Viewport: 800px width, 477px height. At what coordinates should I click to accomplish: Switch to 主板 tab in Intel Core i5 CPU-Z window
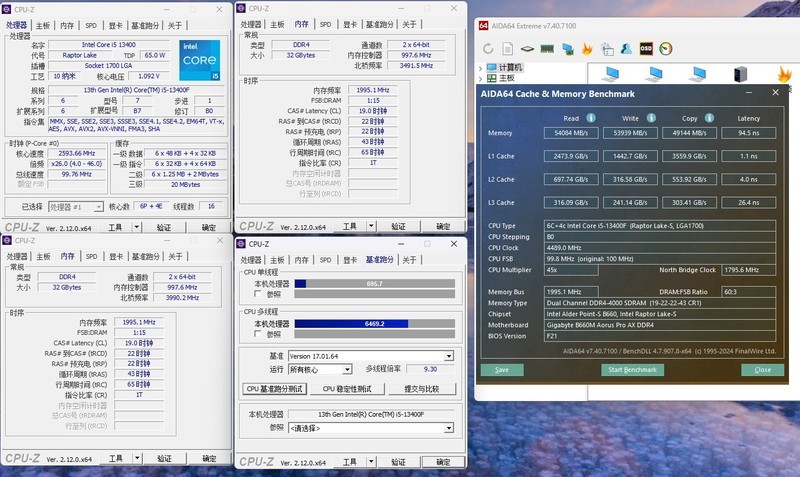[43, 26]
